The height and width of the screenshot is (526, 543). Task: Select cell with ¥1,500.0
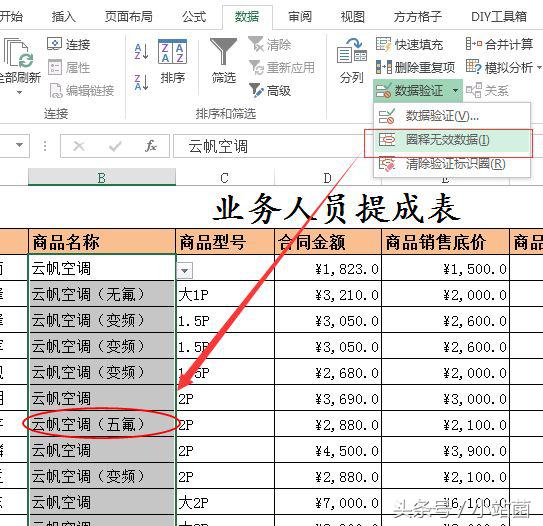pos(445,269)
